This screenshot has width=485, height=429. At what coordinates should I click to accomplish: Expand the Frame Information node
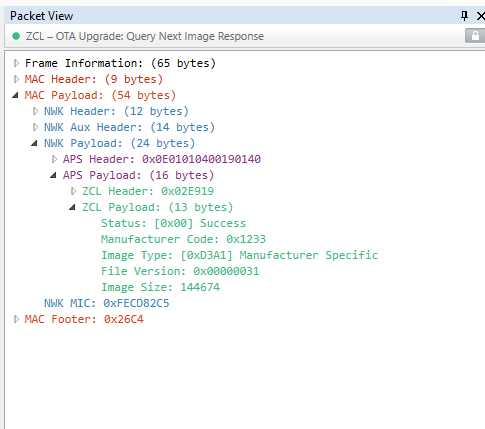(x=16, y=63)
